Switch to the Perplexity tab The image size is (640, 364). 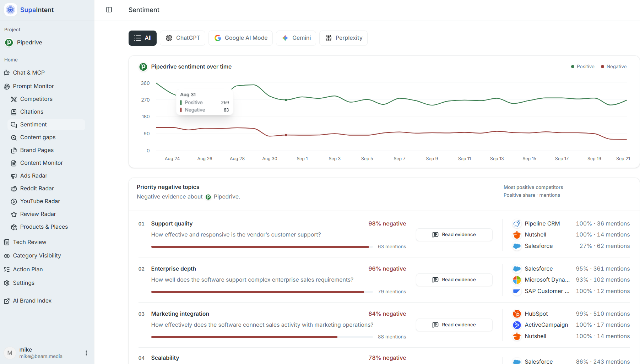pos(343,38)
